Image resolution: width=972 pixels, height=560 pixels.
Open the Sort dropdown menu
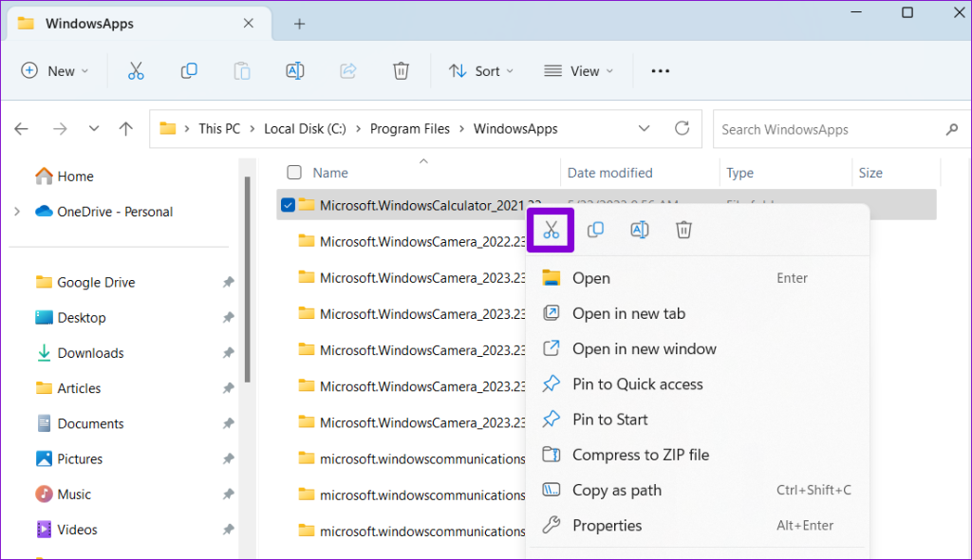pyautogui.click(x=481, y=70)
